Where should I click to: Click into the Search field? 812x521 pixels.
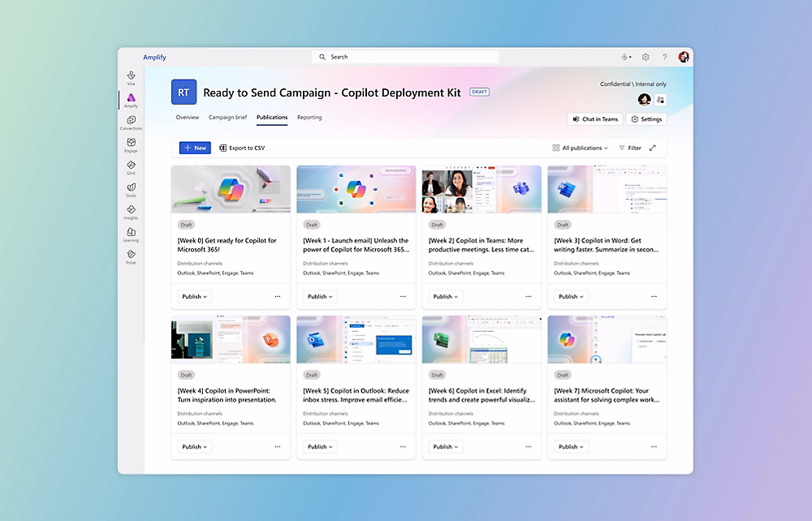[405, 57]
